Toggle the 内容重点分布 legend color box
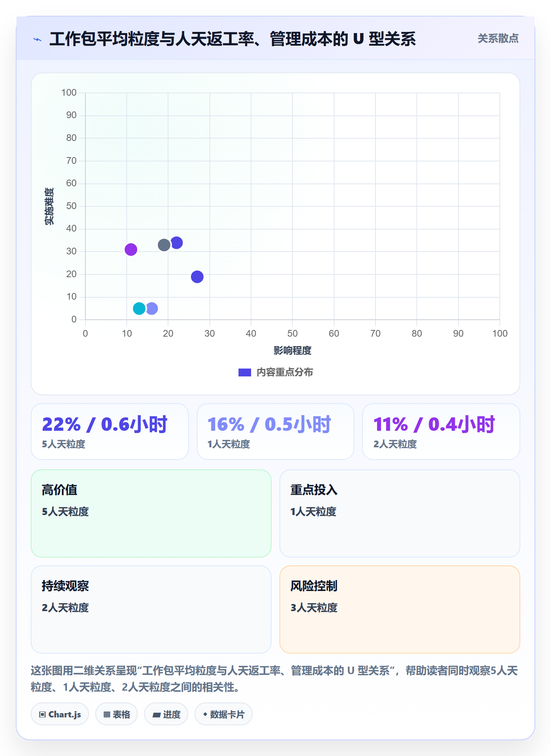The width and height of the screenshot is (551, 756). pos(245,372)
